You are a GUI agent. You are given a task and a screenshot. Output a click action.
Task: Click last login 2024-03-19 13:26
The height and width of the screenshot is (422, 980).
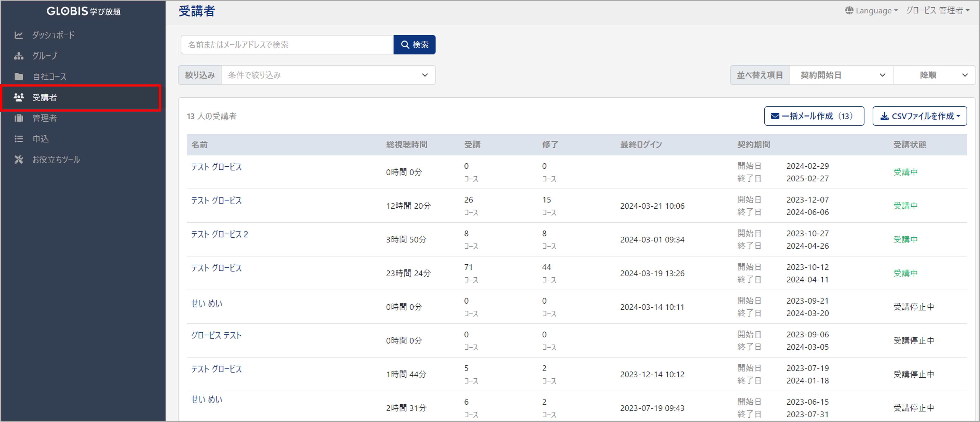pos(652,273)
